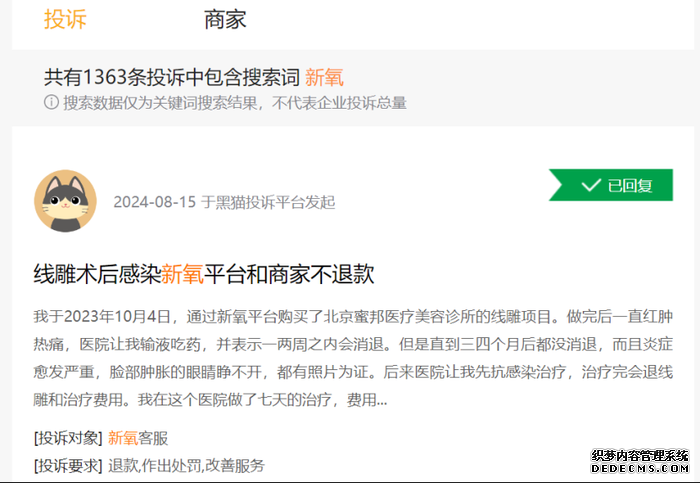Screen dimensions: 700x483
Task: Switch to the 投诉 tab
Action: pos(65,19)
